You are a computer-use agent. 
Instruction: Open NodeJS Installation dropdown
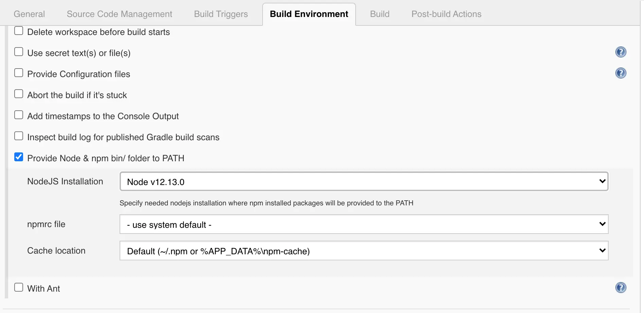click(x=364, y=182)
